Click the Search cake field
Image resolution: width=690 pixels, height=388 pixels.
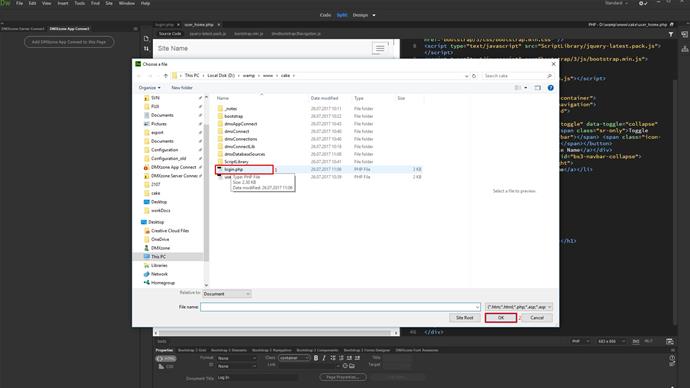pos(518,76)
